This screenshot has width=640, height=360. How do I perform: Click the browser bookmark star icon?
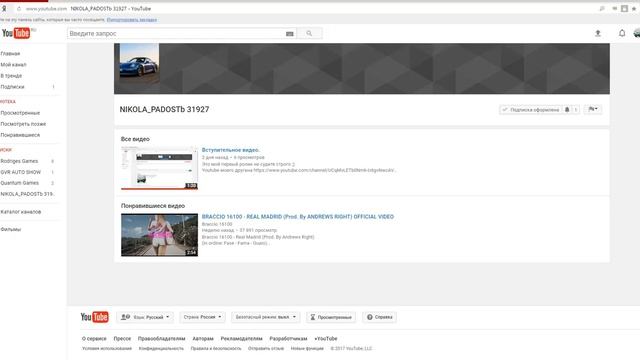(x=634, y=9)
